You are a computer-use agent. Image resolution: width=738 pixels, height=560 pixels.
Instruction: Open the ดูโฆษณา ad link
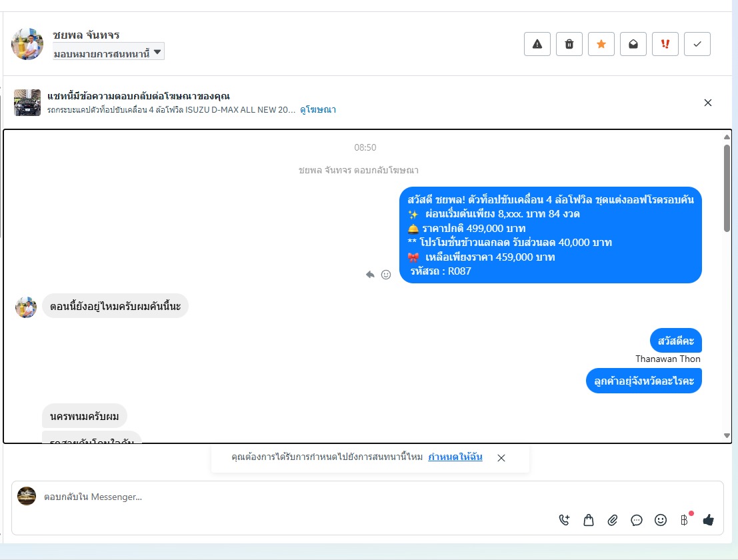318,109
